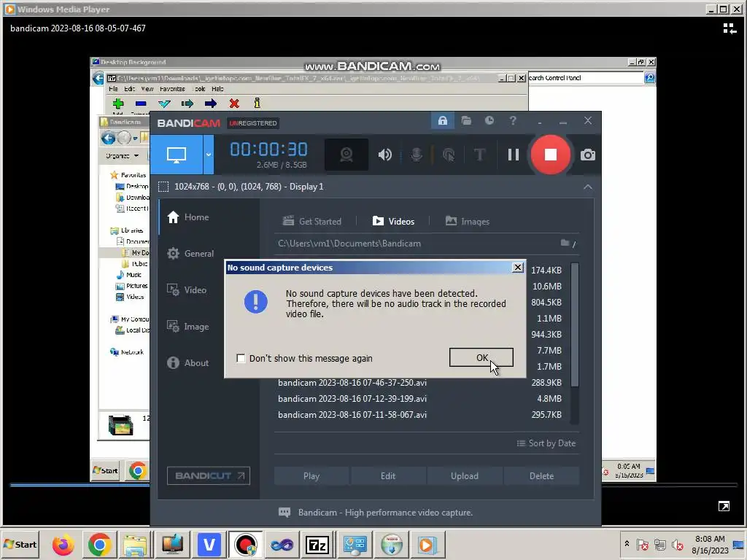Open the Home section in Bandicam sidebar
The height and width of the screenshot is (560, 747).
[x=187, y=217]
